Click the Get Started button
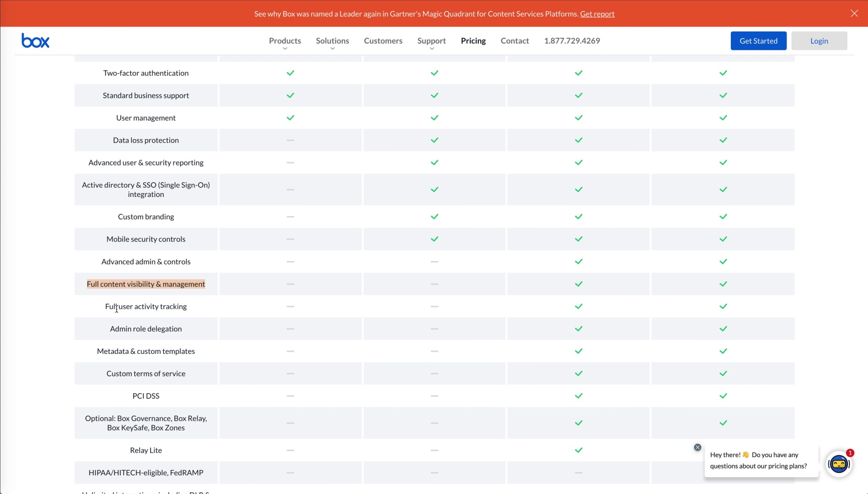The height and width of the screenshot is (494, 868). point(758,40)
